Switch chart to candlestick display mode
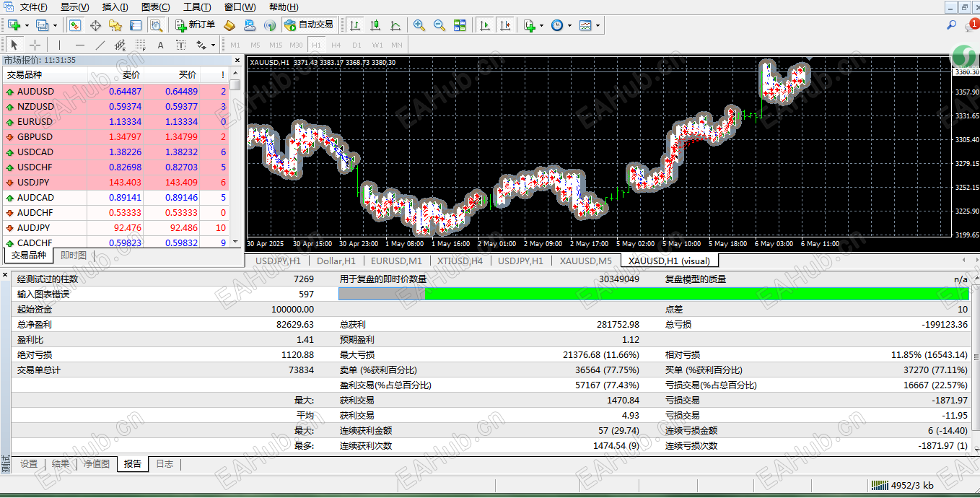 (x=375, y=25)
